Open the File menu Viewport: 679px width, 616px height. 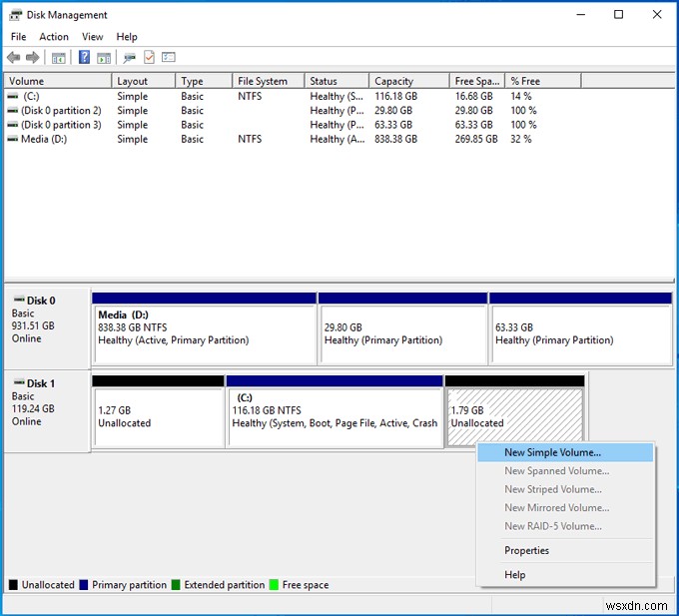point(18,37)
